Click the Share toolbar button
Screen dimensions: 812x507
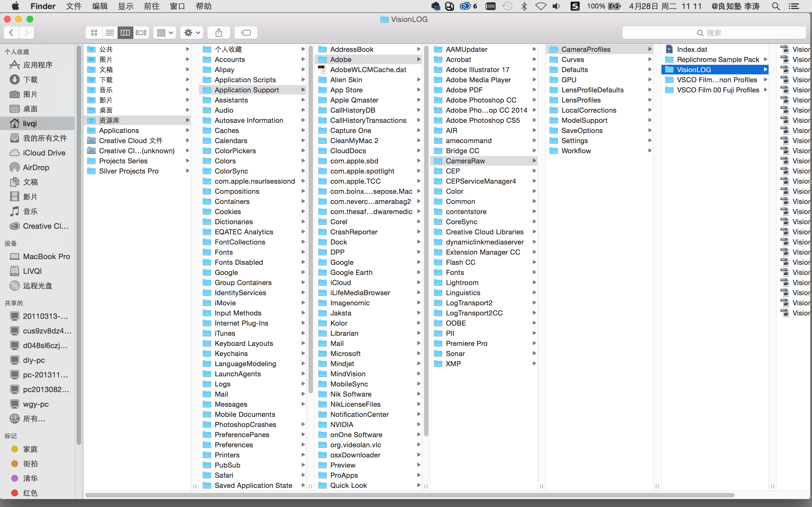219,32
